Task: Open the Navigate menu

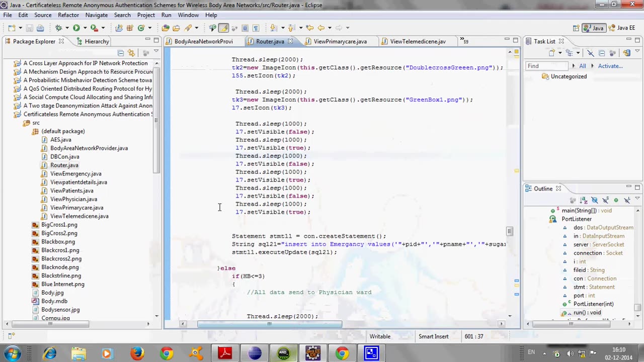Action: [x=96, y=15]
